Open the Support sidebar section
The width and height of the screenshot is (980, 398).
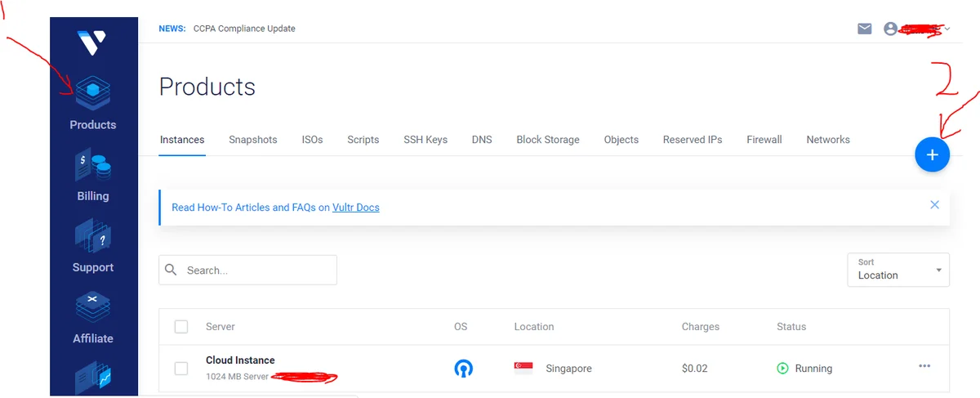pyautogui.click(x=93, y=247)
